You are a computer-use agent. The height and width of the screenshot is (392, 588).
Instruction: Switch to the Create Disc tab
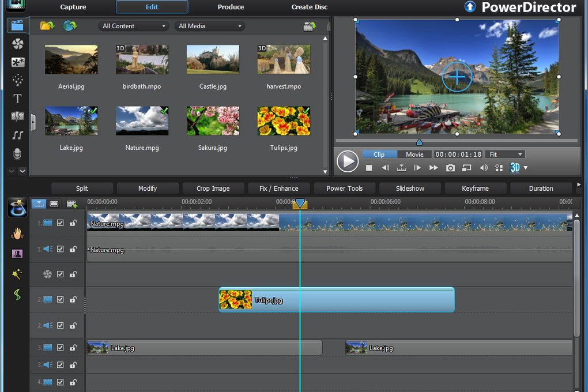coord(310,7)
